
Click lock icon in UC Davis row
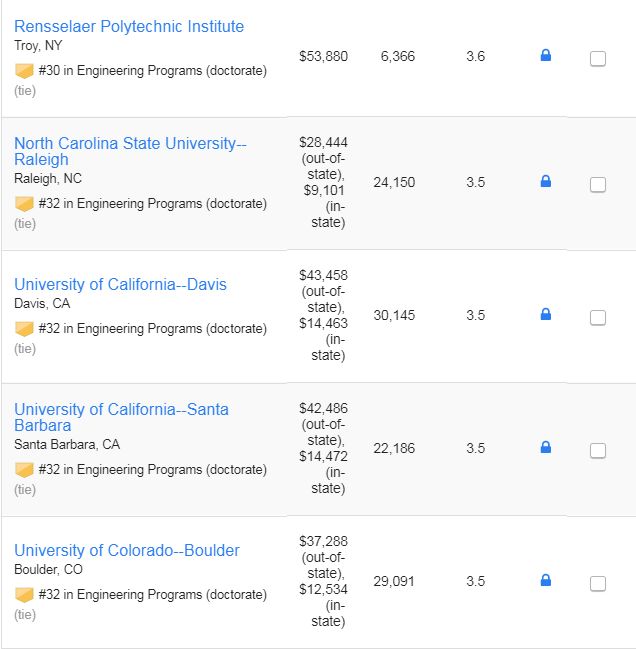tap(546, 314)
